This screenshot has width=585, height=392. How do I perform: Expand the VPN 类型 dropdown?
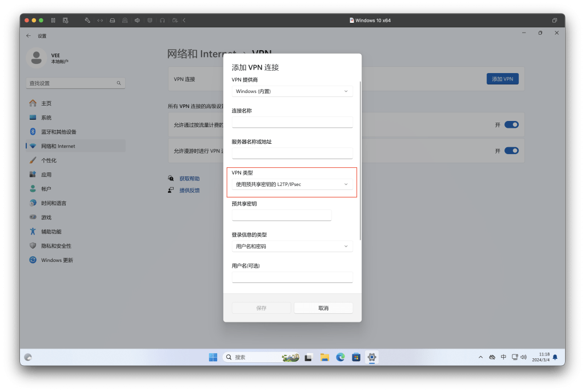tap(292, 184)
